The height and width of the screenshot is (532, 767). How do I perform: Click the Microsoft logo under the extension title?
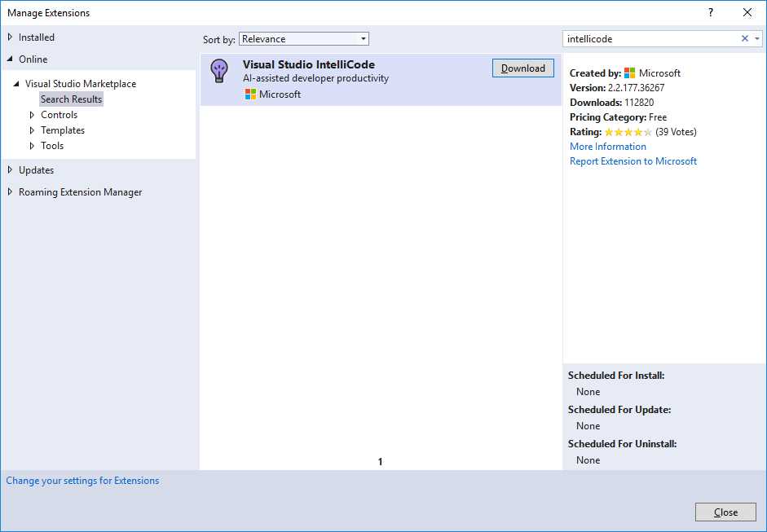[249, 94]
